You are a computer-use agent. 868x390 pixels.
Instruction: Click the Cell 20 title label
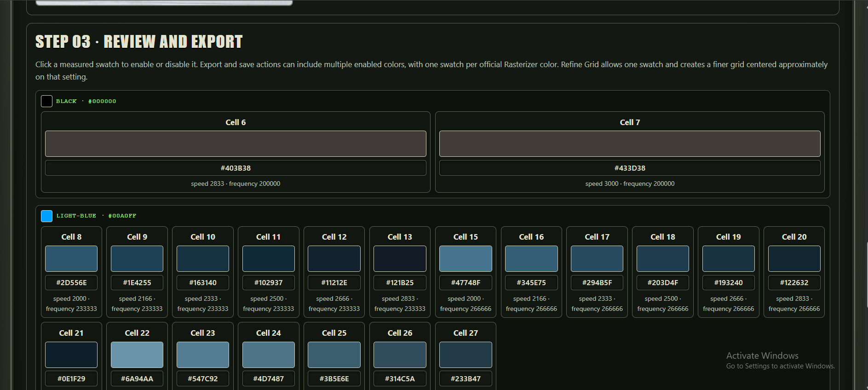coord(794,237)
